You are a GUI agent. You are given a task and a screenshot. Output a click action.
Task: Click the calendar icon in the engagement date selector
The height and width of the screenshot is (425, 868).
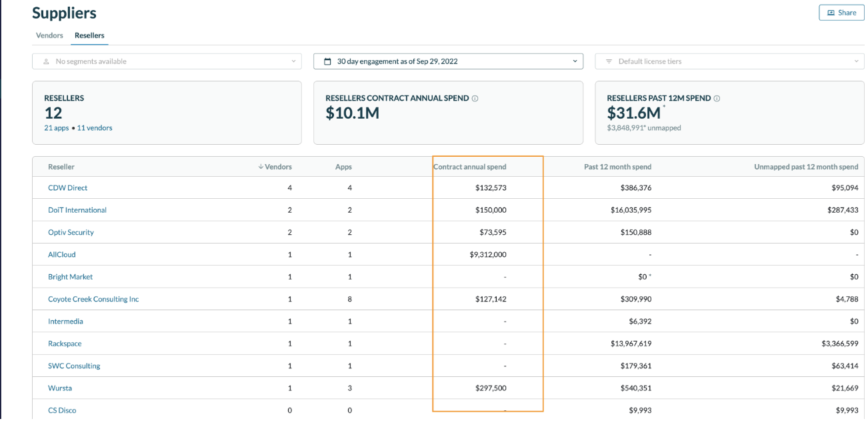327,61
